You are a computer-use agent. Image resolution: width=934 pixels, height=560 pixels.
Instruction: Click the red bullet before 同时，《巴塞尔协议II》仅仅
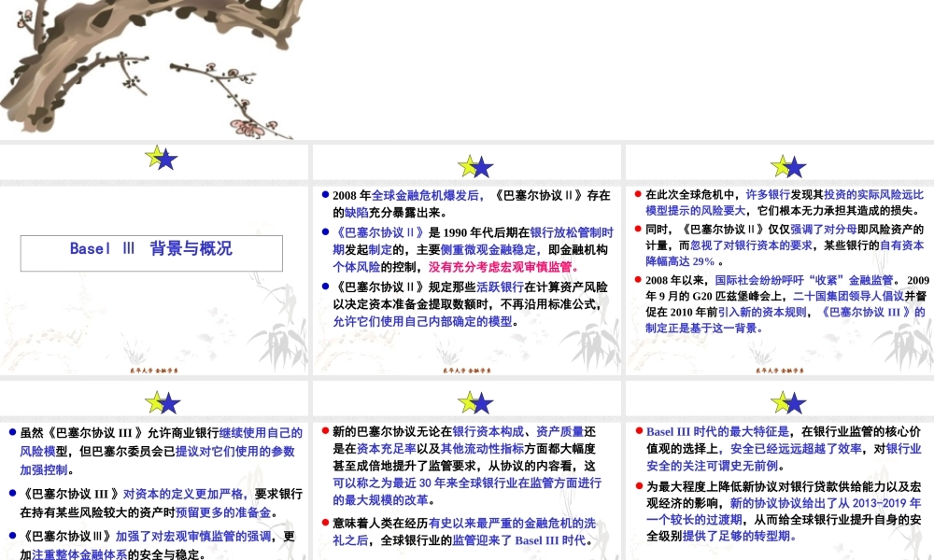[x=638, y=228]
